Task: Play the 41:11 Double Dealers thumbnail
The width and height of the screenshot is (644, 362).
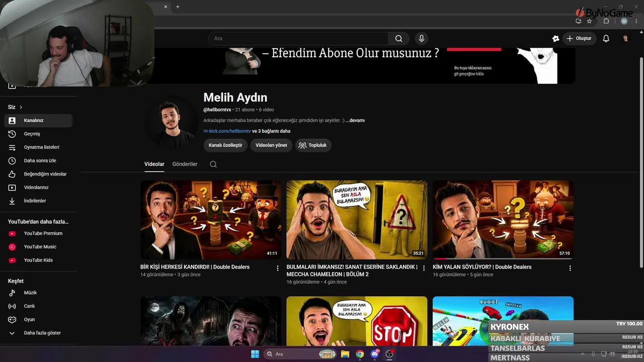Action: [211, 220]
